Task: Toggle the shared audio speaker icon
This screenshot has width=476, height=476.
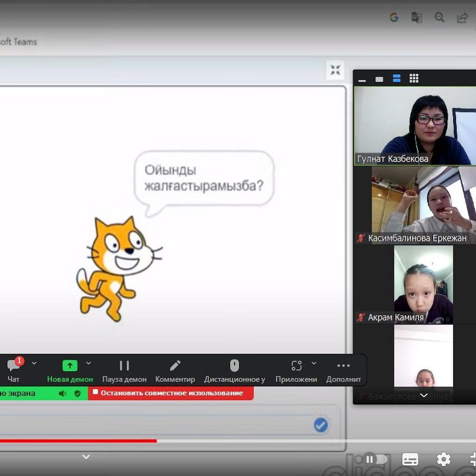Action: (x=63, y=394)
